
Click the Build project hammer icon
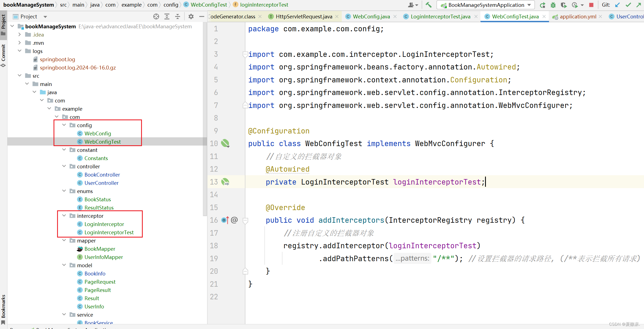(429, 5)
